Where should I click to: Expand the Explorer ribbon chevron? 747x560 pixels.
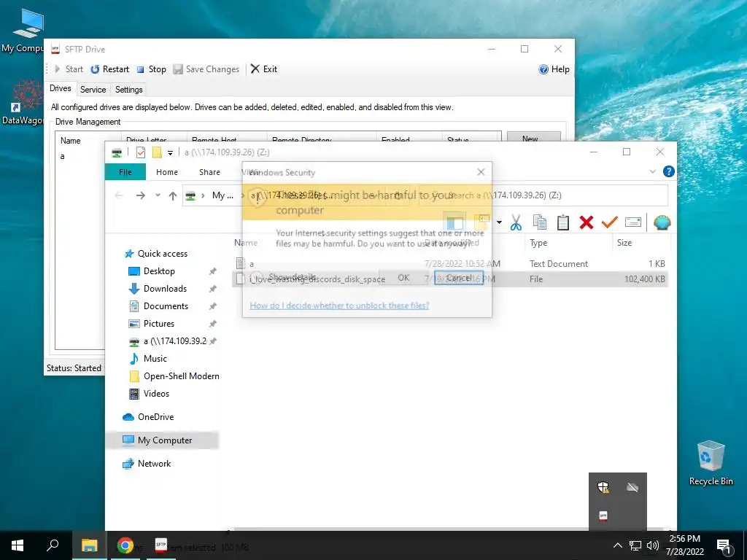(x=653, y=171)
